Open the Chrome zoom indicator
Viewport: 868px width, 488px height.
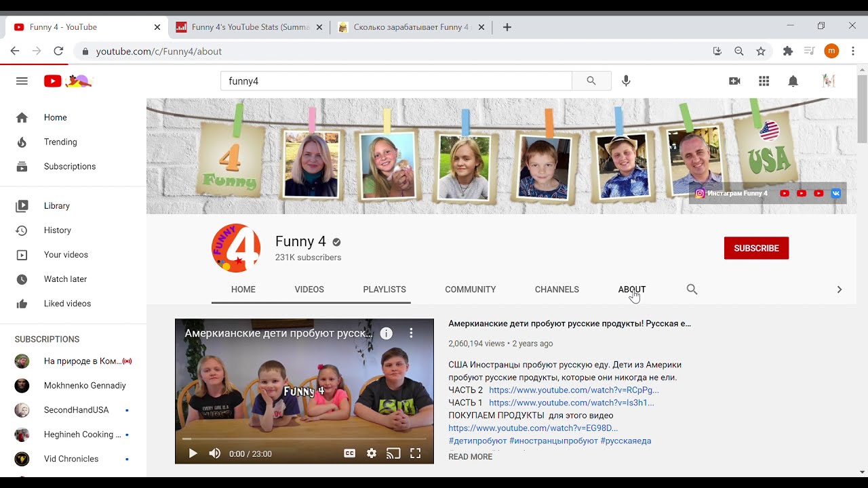(x=739, y=51)
